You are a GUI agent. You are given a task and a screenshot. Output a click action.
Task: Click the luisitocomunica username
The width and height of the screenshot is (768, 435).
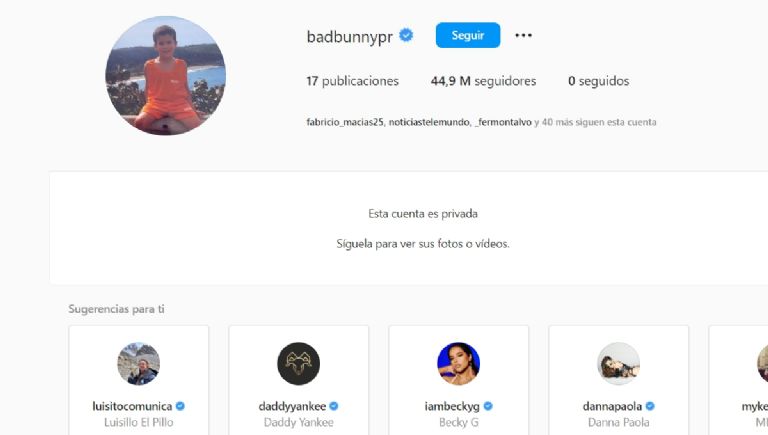[x=132, y=406]
